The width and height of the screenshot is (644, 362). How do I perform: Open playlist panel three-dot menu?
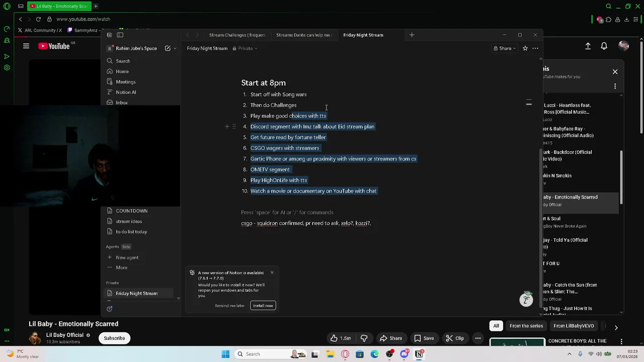615,86
